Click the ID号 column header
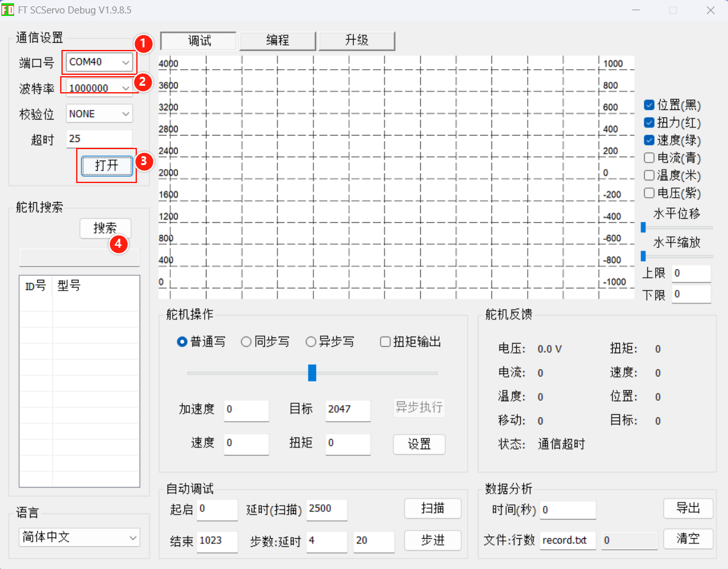This screenshot has width=728, height=569. (36, 285)
